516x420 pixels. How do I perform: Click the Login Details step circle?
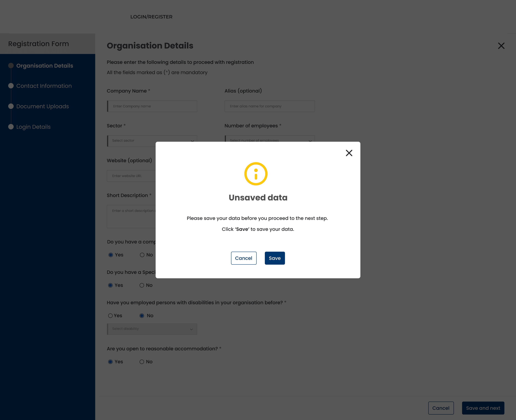coord(11,127)
